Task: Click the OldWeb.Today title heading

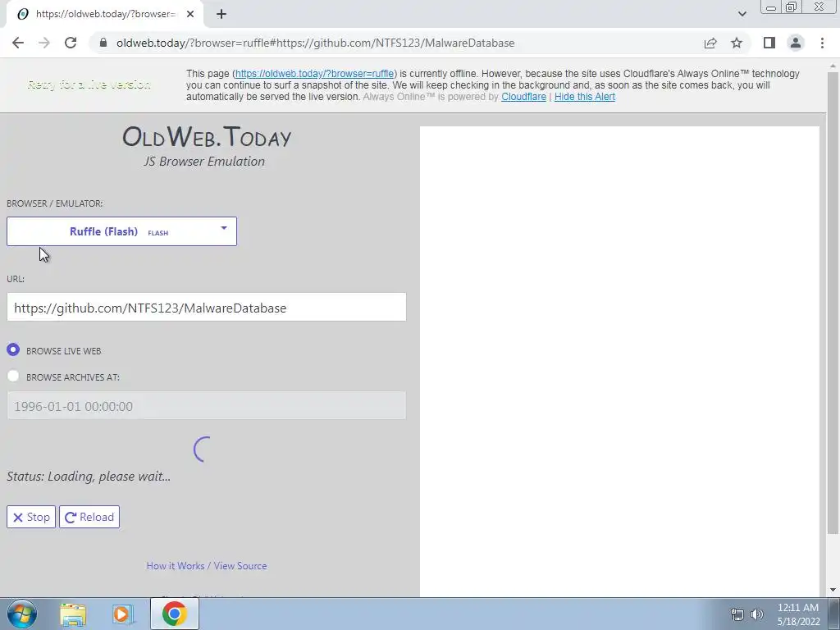Action: 206,137
